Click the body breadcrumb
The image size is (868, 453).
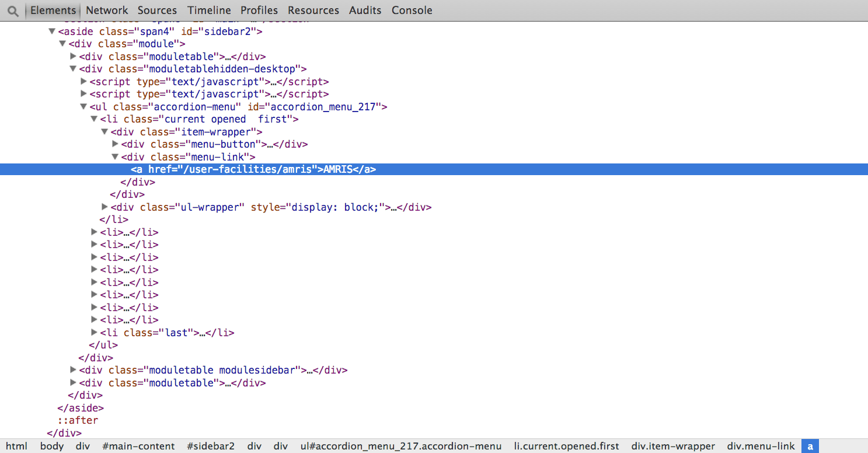(52, 446)
